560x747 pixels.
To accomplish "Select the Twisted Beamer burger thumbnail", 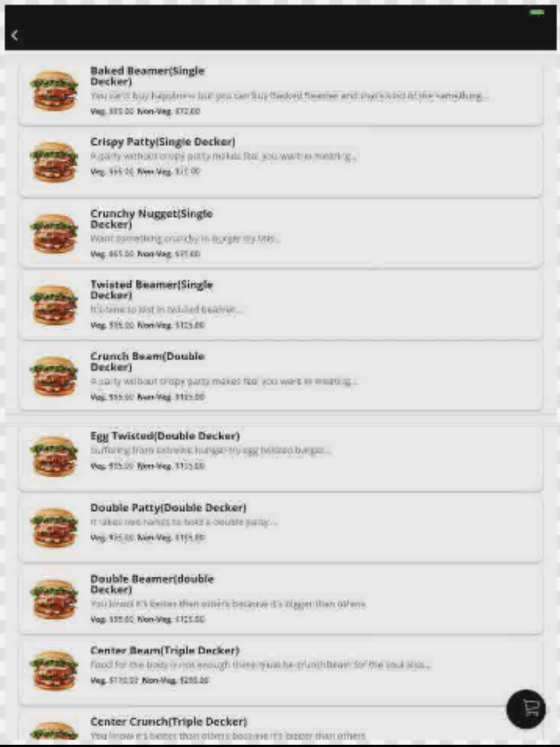I will (54, 305).
